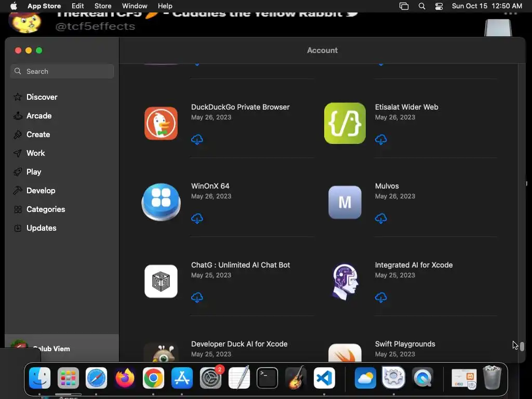Image resolution: width=532 pixels, height=399 pixels.
Task: Open Integrated AI for Xcode icon
Action: coord(345,282)
